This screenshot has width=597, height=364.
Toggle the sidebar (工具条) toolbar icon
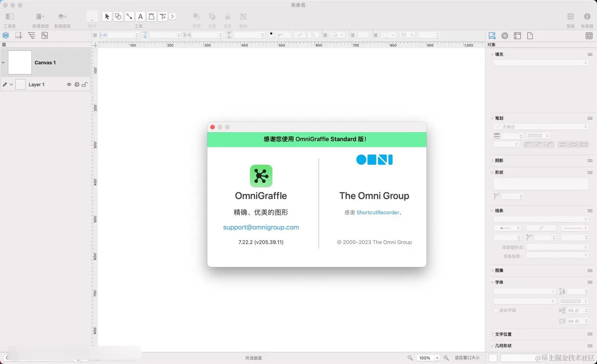(10, 16)
